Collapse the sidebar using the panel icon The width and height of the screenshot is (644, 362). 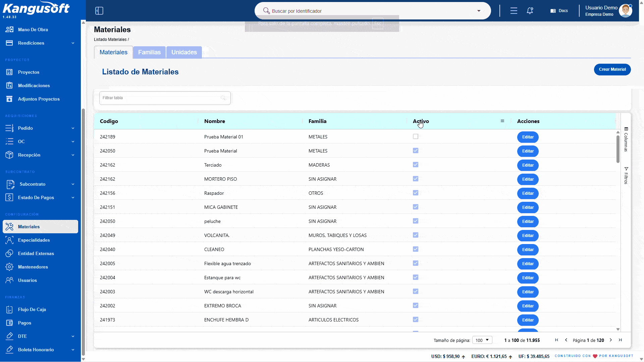click(99, 11)
